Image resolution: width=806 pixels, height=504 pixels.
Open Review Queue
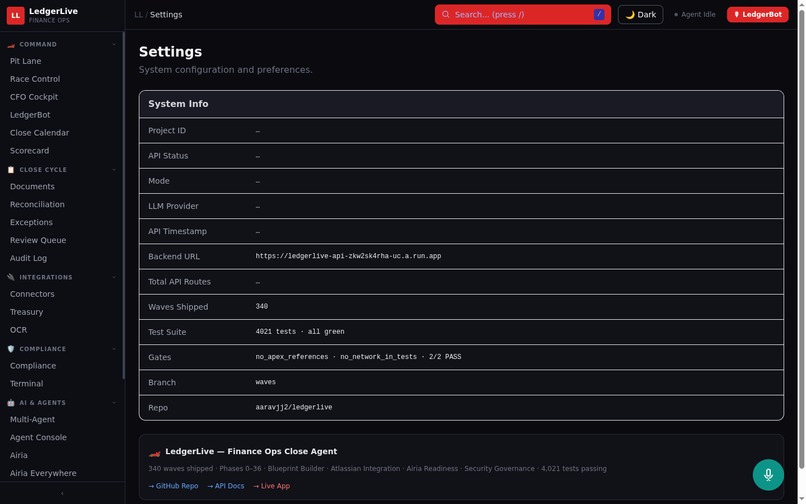(x=38, y=240)
